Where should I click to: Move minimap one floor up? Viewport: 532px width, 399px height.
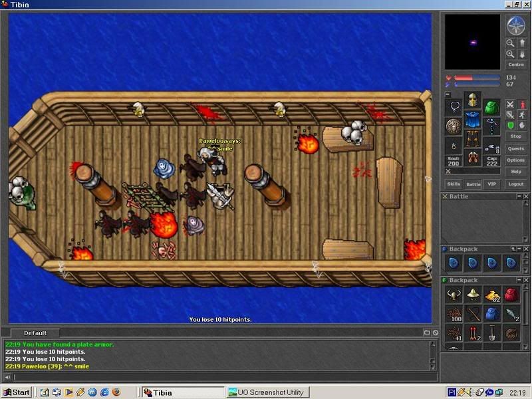coord(522,43)
